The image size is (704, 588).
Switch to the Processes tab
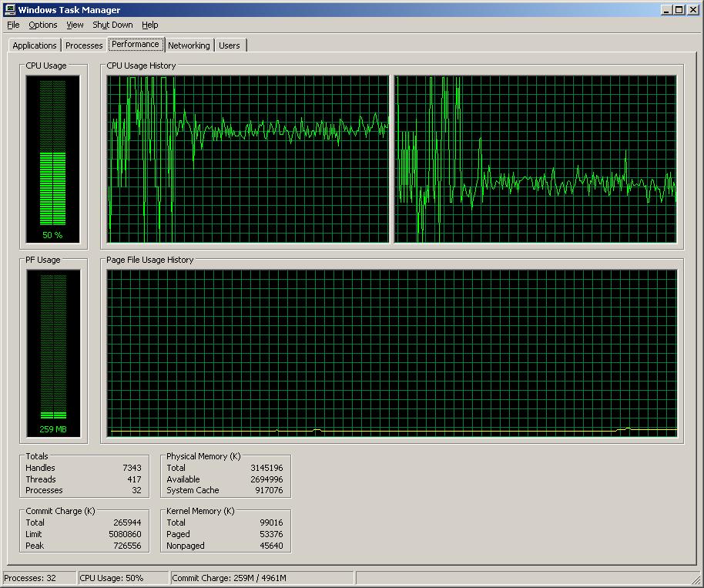84,45
